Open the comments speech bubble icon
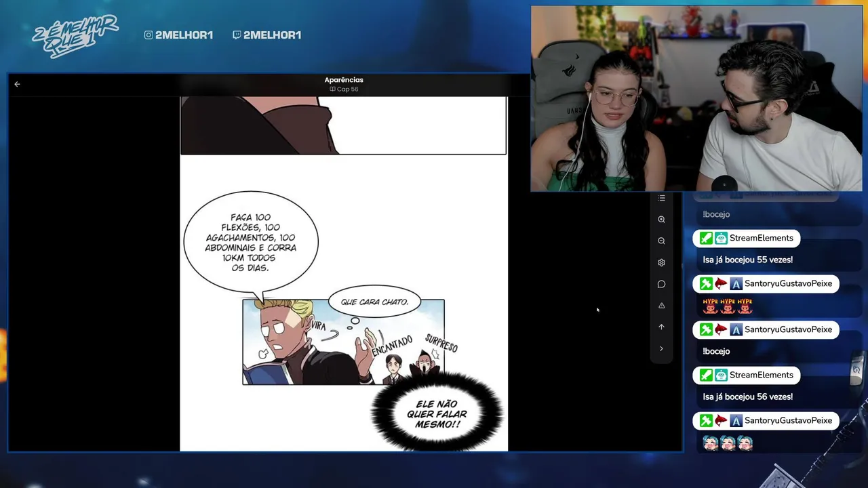868x488 pixels. click(661, 284)
